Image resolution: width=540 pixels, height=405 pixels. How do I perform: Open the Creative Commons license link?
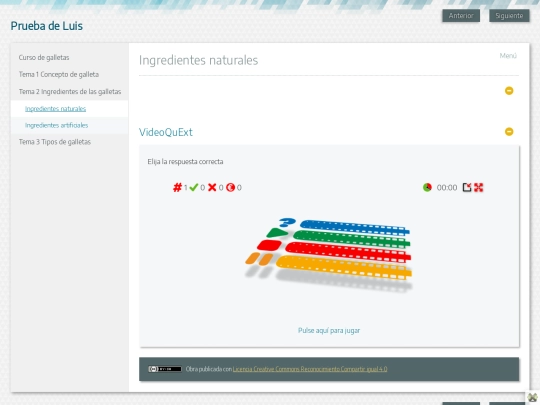(310, 369)
